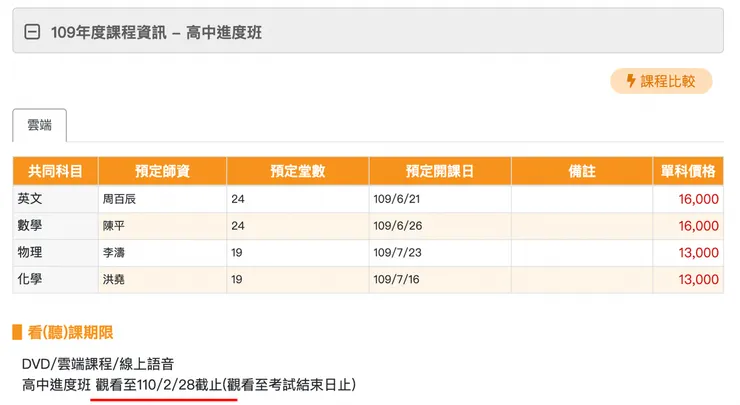
Task: Select the 物理 subject cell
Action: click(55, 253)
